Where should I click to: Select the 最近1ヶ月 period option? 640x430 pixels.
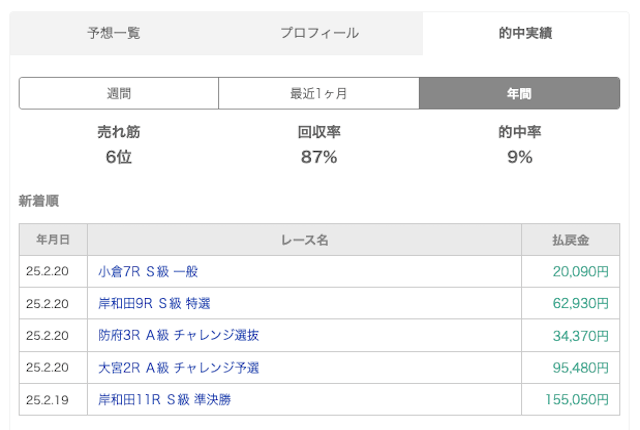coord(319,93)
